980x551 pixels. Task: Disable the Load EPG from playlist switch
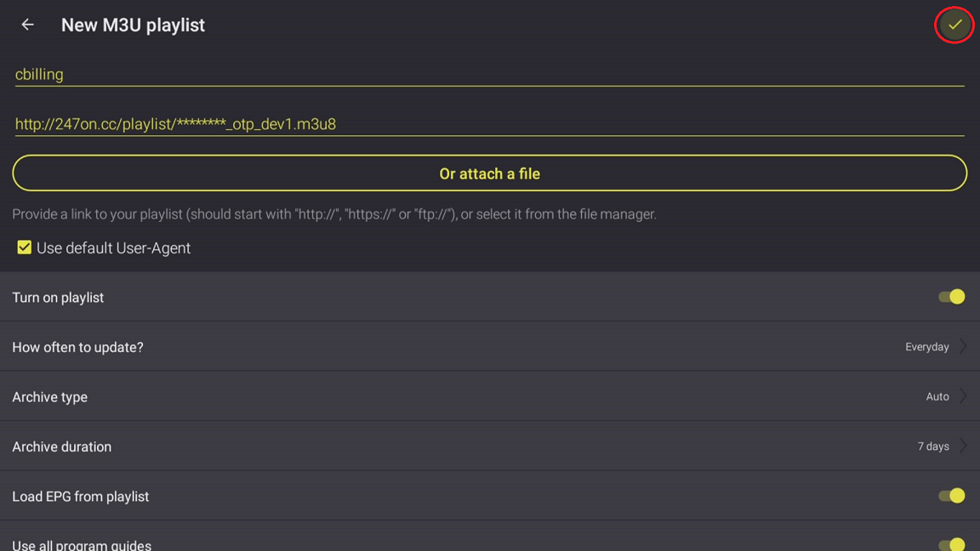point(951,496)
